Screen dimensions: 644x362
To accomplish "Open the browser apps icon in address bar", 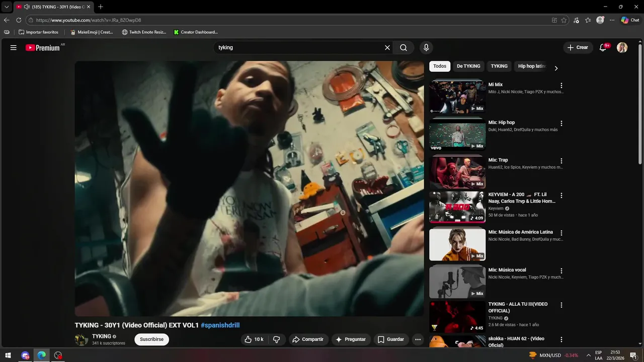I will (x=554, y=20).
